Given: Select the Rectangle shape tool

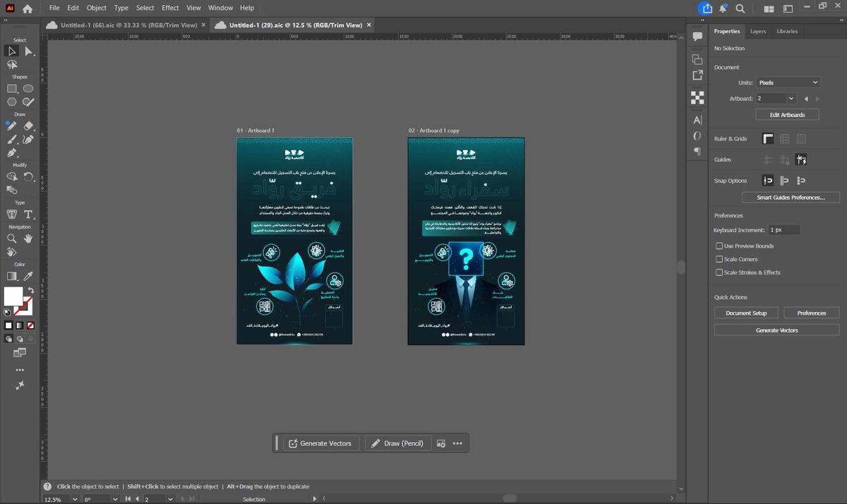Looking at the screenshot, I should click(12, 89).
